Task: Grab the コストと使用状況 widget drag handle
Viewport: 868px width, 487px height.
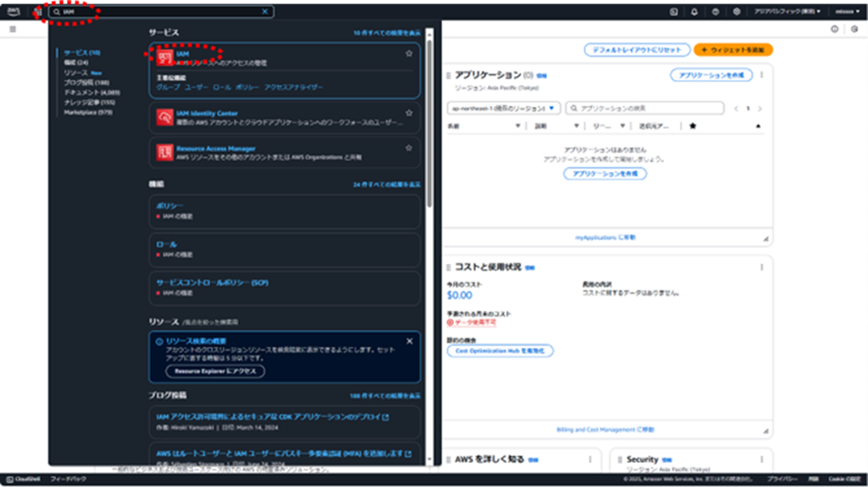Action: tap(448, 268)
